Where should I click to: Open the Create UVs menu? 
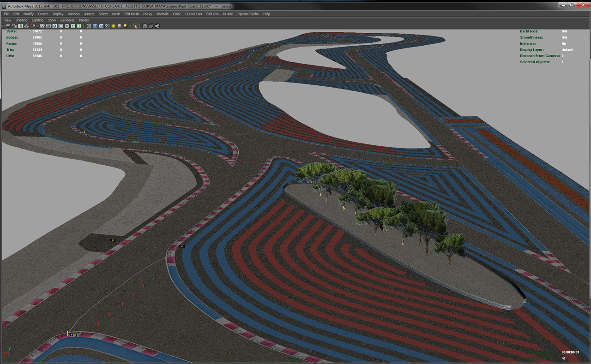coord(193,14)
